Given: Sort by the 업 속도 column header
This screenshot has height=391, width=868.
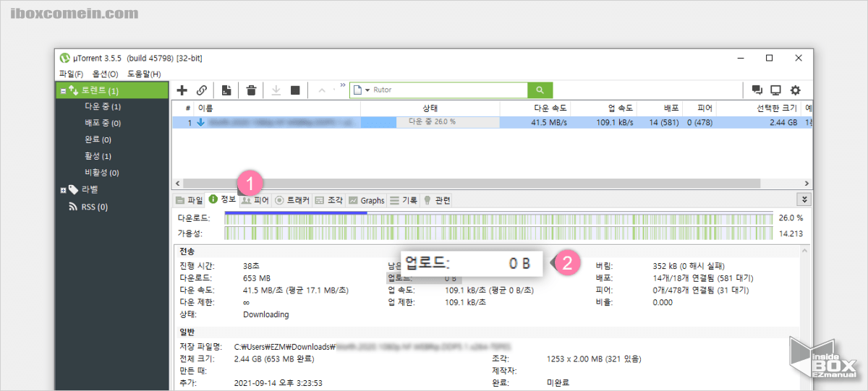Looking at the screenshot, I should click(604, 108).
